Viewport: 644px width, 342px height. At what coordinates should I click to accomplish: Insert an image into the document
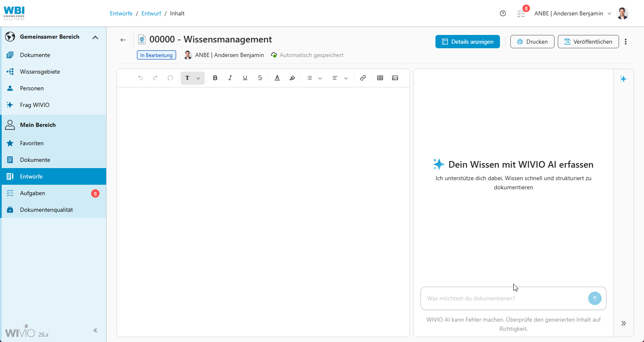tap(395, 78)
